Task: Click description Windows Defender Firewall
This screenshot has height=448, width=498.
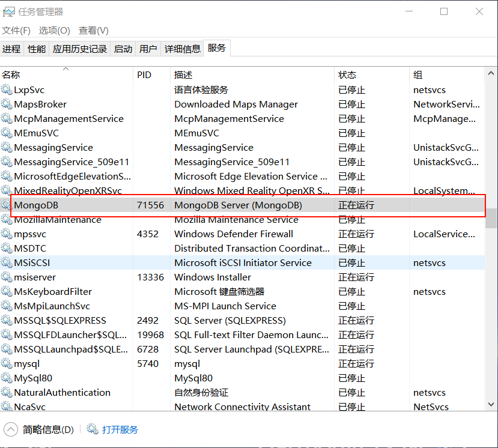Action: 234,234
